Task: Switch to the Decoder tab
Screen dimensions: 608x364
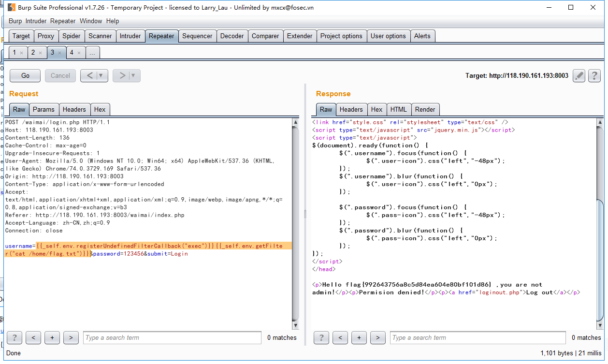Action: tap(232, 36)
